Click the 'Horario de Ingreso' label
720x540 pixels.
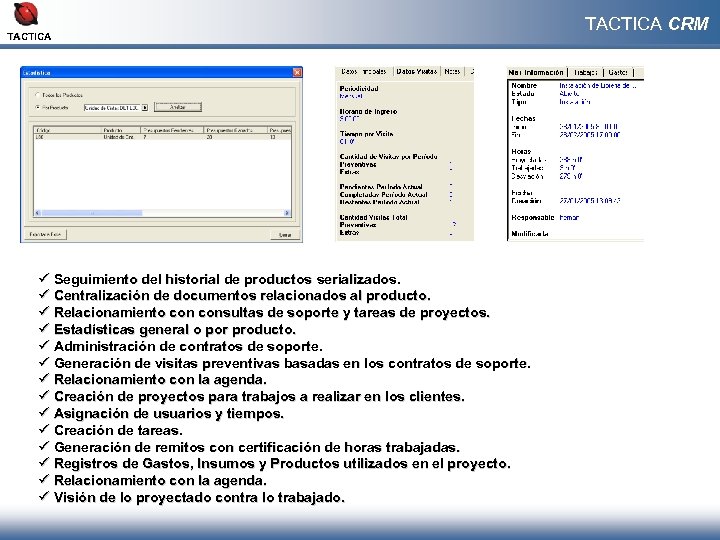coord(369,112)
